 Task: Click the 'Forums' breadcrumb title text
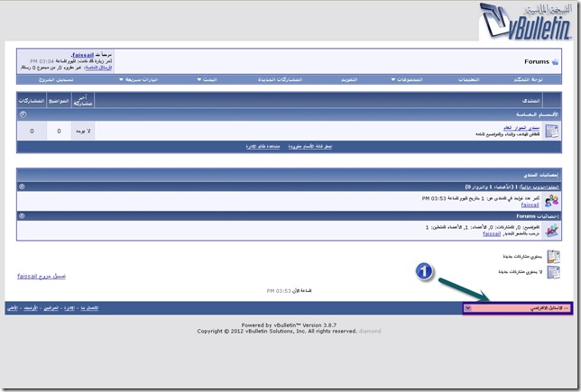tap(537, 62)
